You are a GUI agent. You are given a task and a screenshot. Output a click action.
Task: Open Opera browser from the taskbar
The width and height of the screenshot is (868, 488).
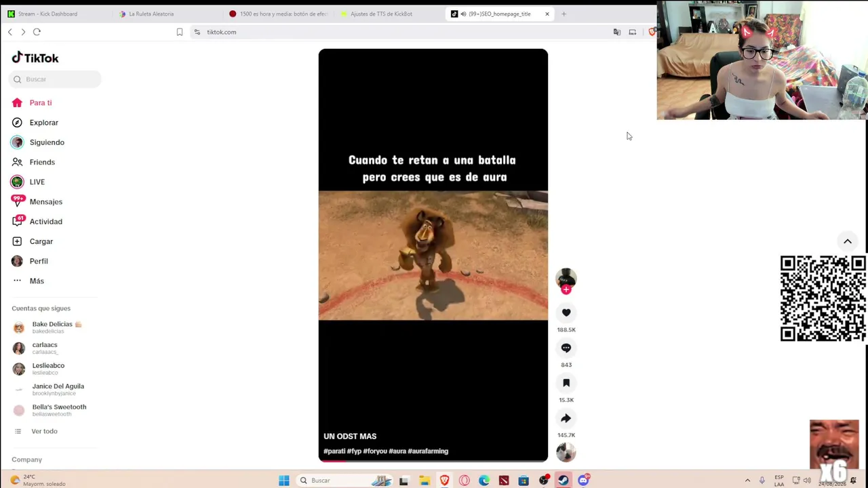tap(465, 481)
